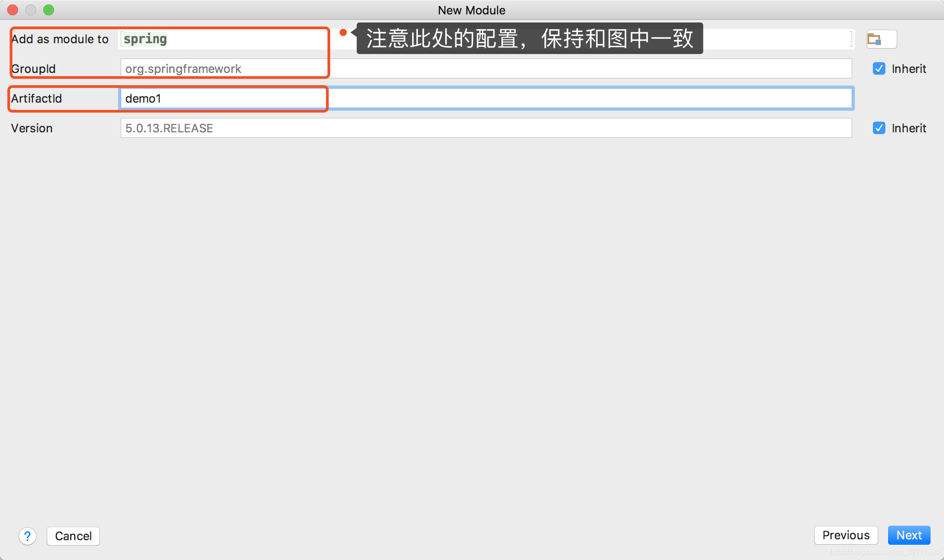Click the Version input field
This screenshot has height=560, width=944.
(486, 128)
